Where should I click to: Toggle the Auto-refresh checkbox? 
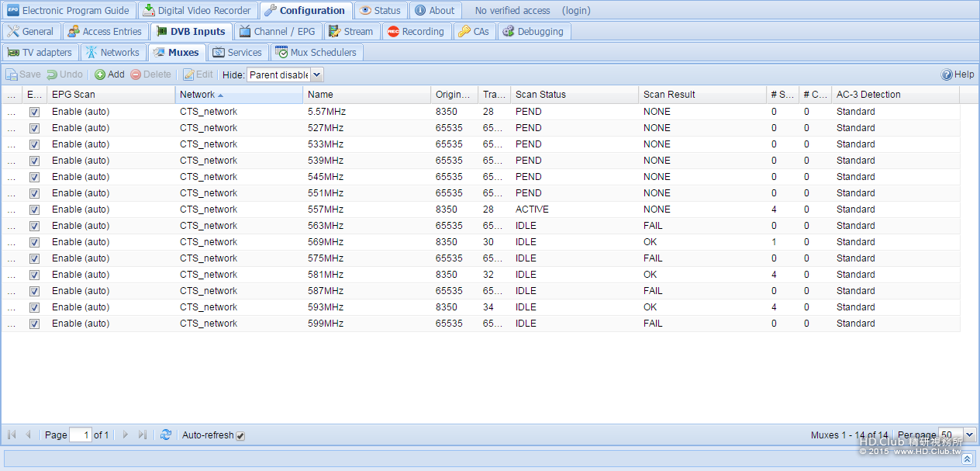240,436
